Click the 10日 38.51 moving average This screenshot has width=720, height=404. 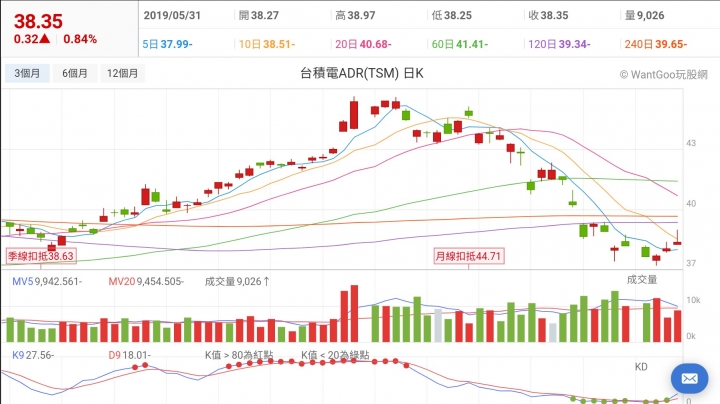[x=267, y=44]
